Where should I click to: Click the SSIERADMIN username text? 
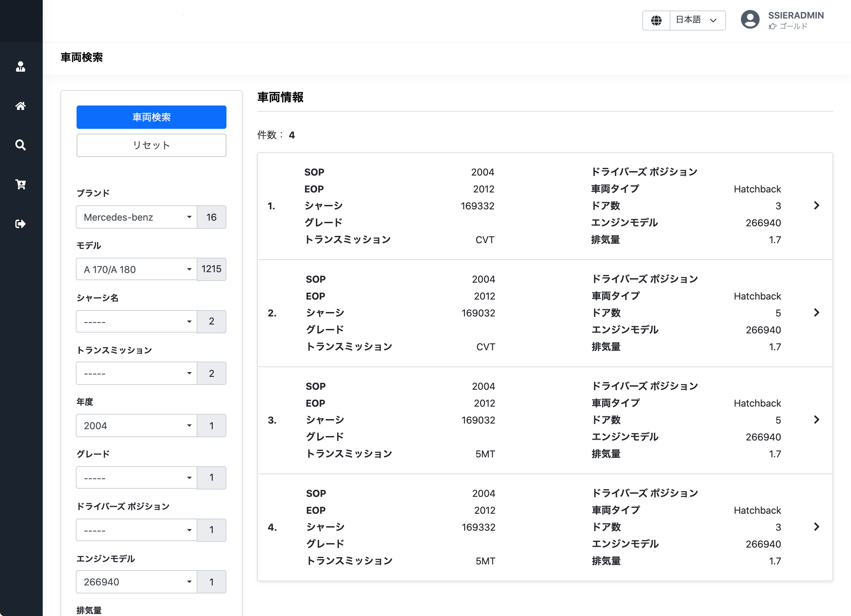coord(796,15)
